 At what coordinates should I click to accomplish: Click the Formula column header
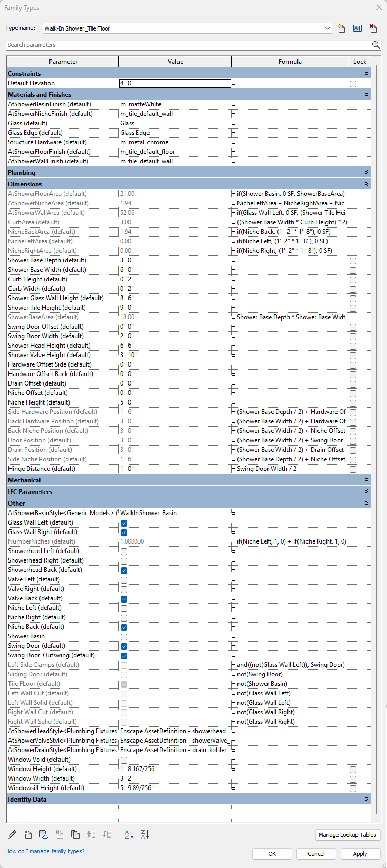(x=290, y=62)
